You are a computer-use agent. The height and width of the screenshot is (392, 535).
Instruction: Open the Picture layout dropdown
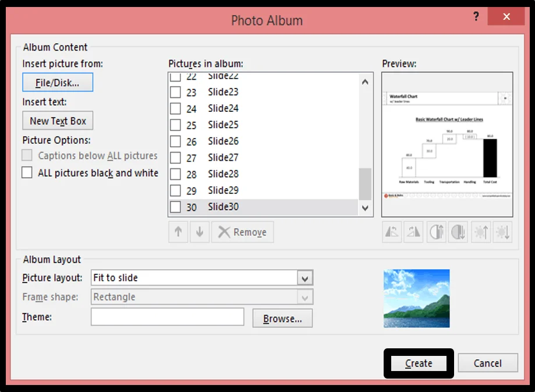coord(305,278)
